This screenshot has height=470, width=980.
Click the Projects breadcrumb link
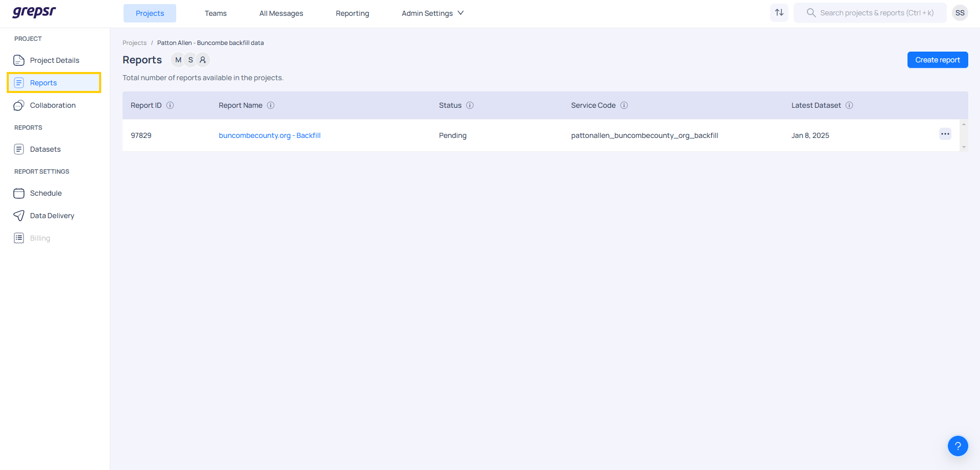[x=134, y=43]
